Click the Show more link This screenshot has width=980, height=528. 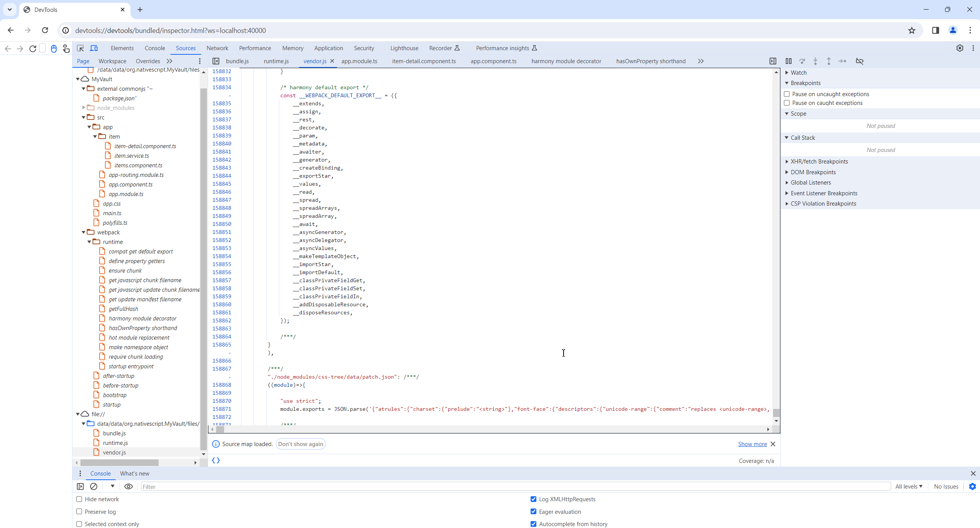pyautogui.click(x=752, y=444)
